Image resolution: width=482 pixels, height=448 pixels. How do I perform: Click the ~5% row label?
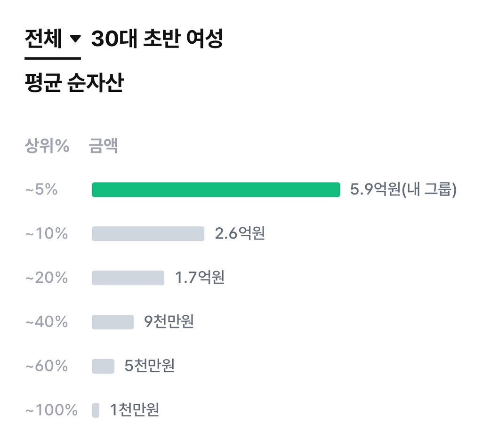click(41, 190)
